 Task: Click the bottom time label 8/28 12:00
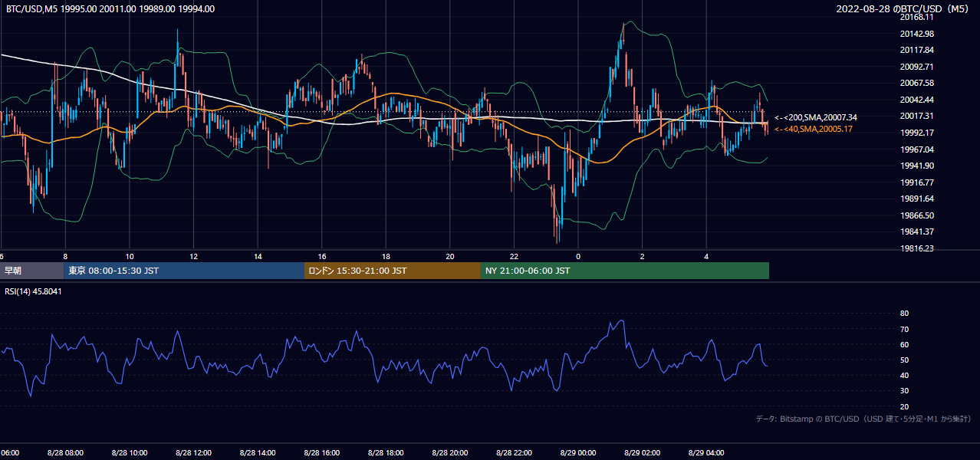click(193, 452)
